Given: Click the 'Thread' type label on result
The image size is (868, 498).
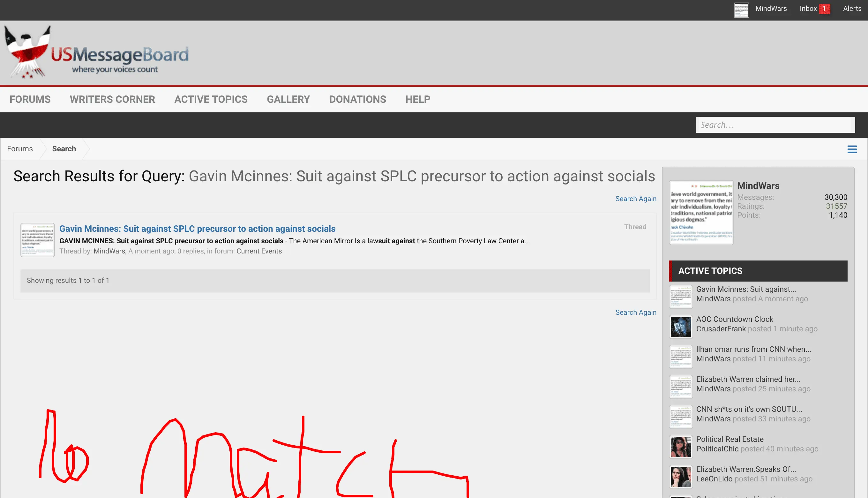Looking at the screenshot, I should tap(635, 227).
